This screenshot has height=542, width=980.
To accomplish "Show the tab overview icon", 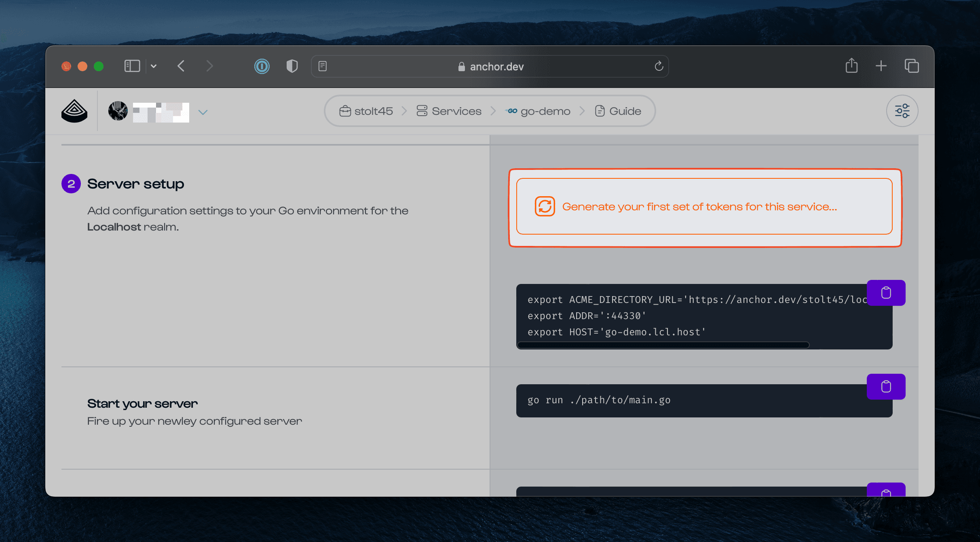I will [x=912, y=66].
